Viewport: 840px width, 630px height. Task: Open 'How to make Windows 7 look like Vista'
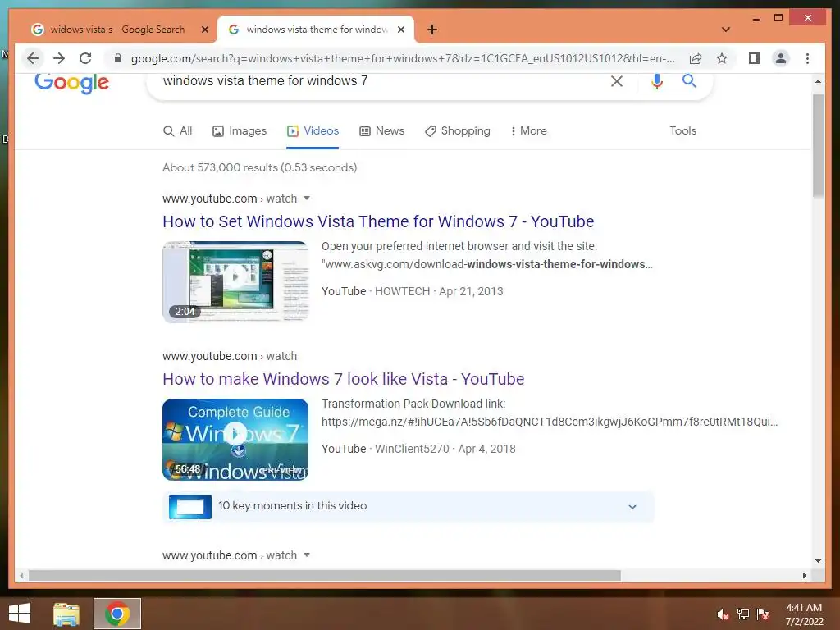click(344, 379)
